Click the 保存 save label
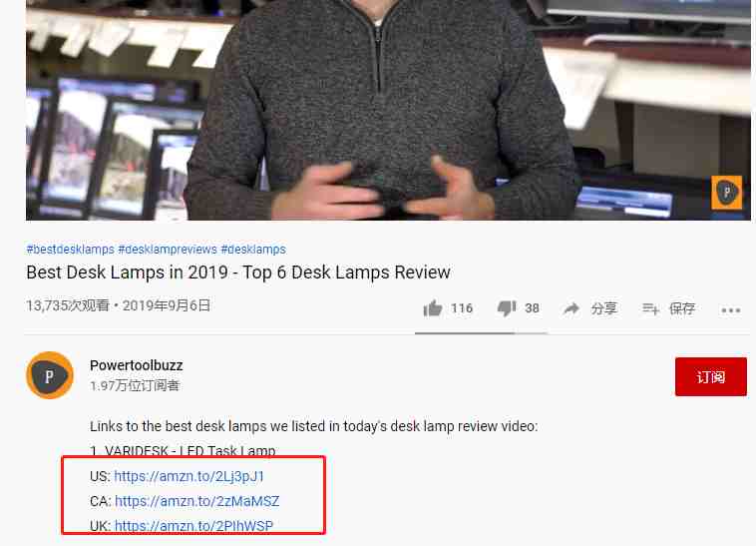This screenshot has height=546, width=756. [x=682, y=308]
